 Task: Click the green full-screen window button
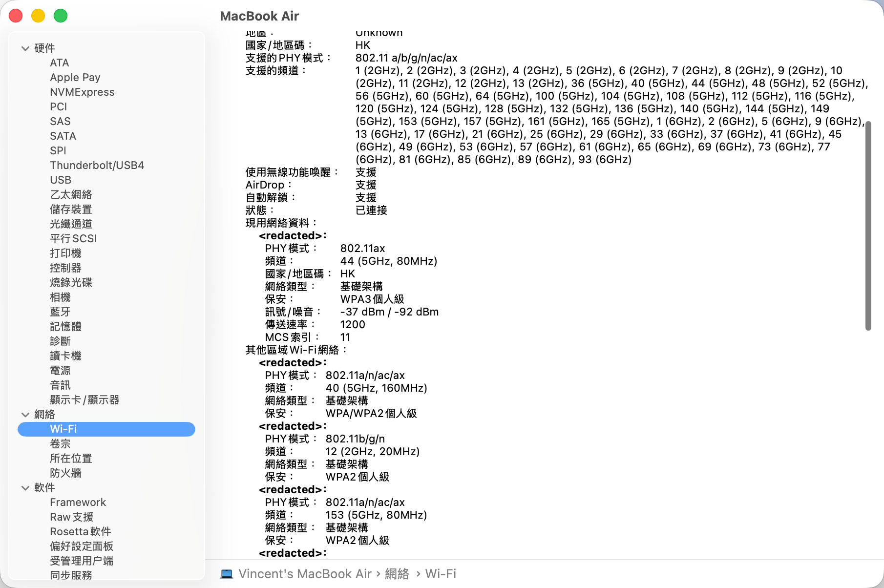pos(61,16)
